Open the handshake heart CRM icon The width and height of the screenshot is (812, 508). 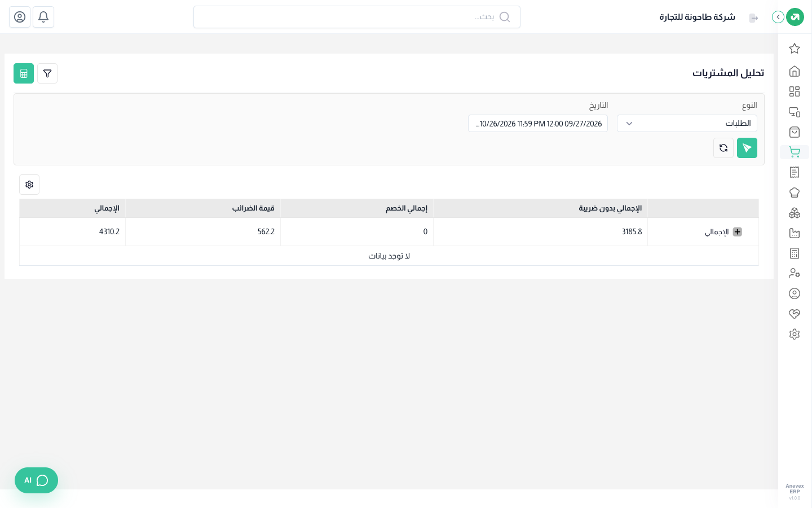pyautogui.click(x=795, y=314)
